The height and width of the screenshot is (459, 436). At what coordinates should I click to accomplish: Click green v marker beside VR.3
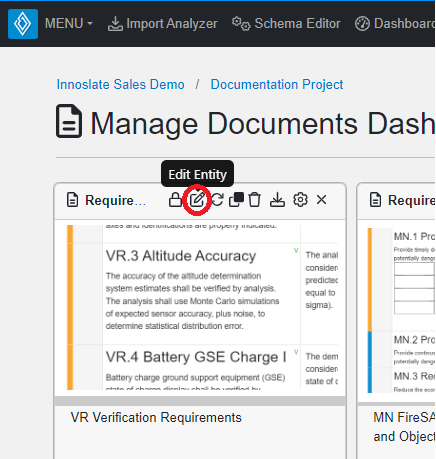(296, 250)
